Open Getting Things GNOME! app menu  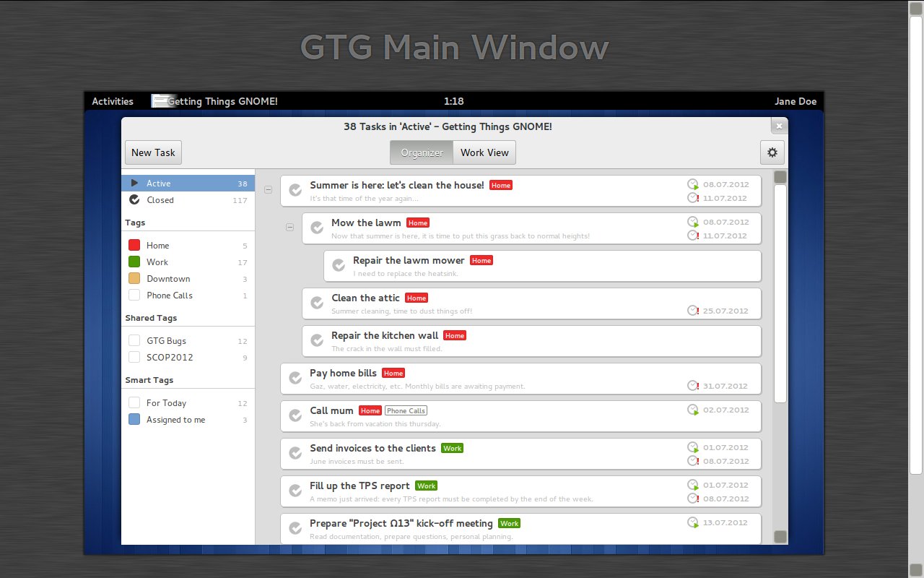click(x=214, y=101)
